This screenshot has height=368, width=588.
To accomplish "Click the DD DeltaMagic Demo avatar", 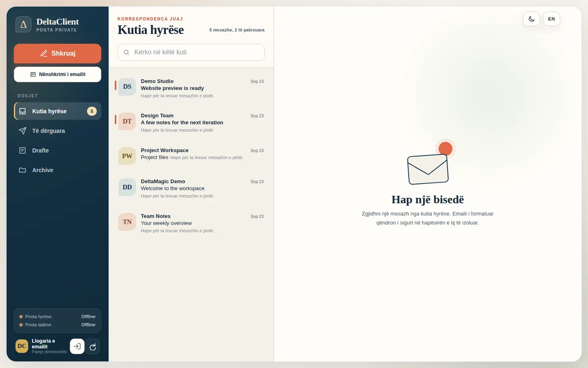I will tap(127, 187).
